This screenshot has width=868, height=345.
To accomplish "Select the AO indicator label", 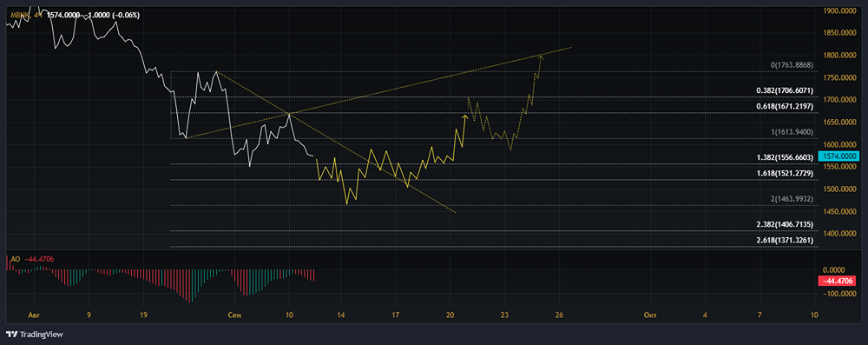I will tap(16, 258).
